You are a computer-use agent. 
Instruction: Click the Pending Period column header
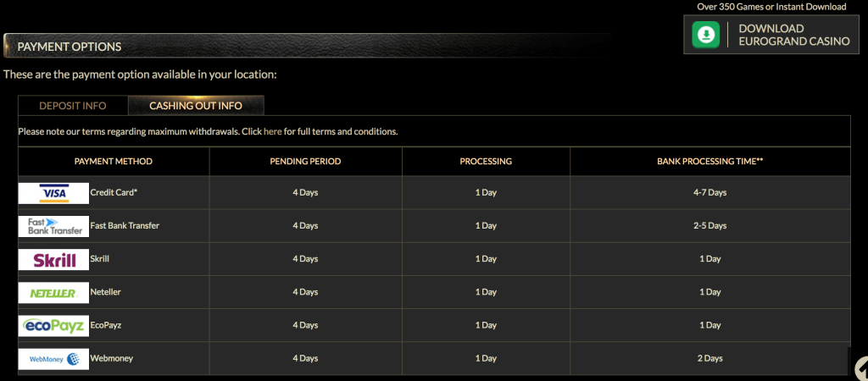[x=305, y=161]
